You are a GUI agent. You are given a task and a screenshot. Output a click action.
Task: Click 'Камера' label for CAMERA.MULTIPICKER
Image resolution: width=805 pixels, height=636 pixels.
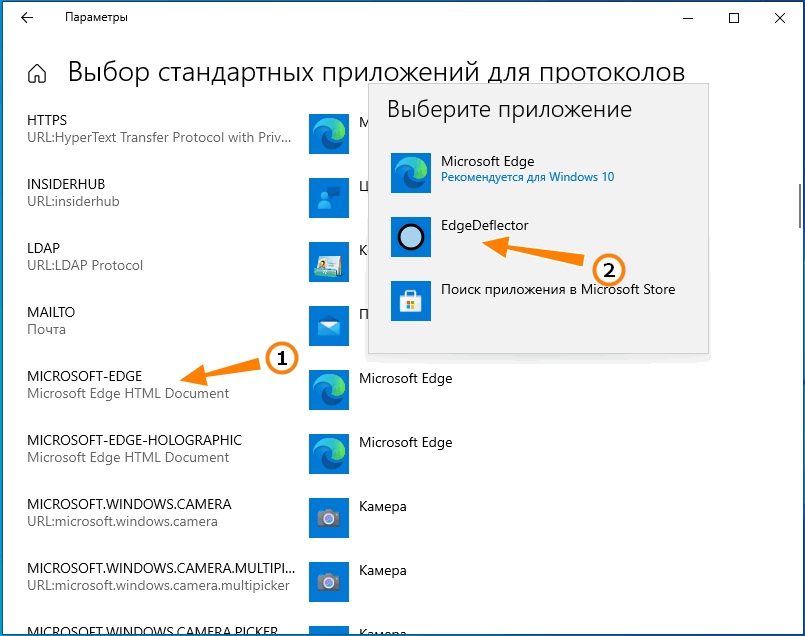[x=382, y=571]
